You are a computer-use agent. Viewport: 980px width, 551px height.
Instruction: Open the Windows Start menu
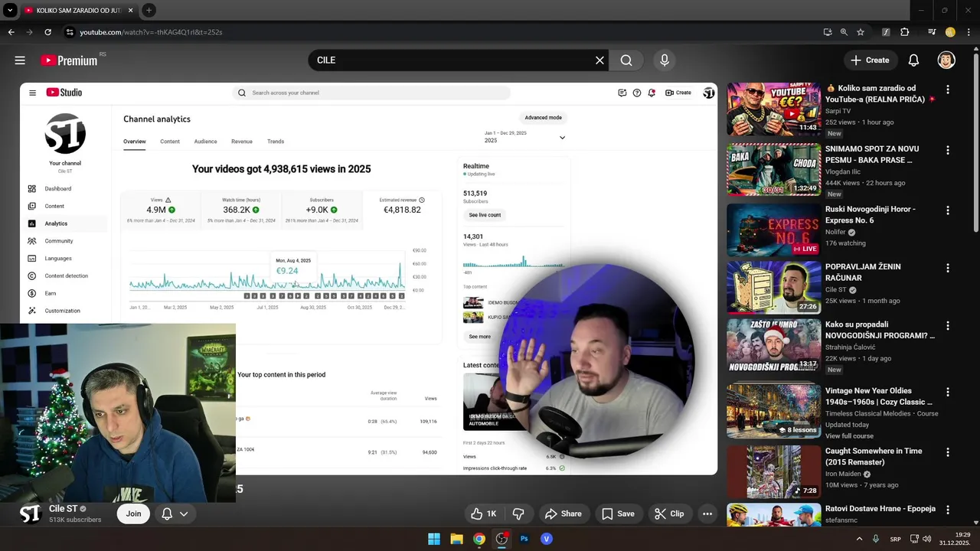tap(434, 539)
